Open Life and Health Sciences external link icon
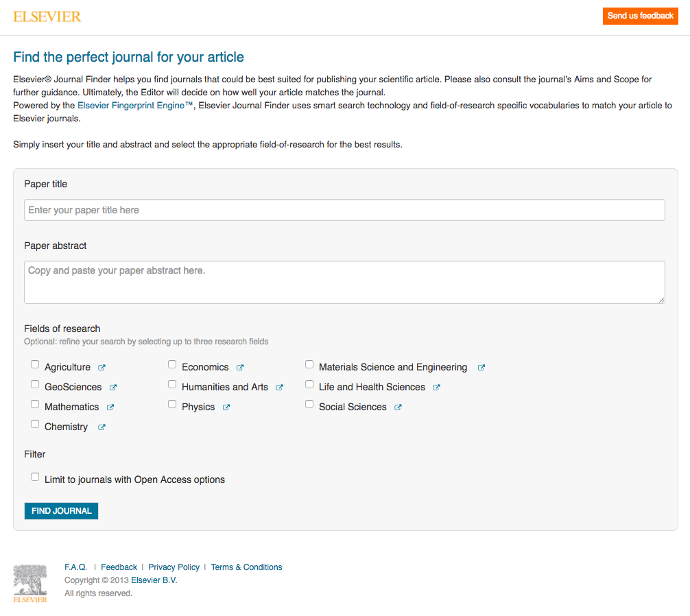 point(437,388)
